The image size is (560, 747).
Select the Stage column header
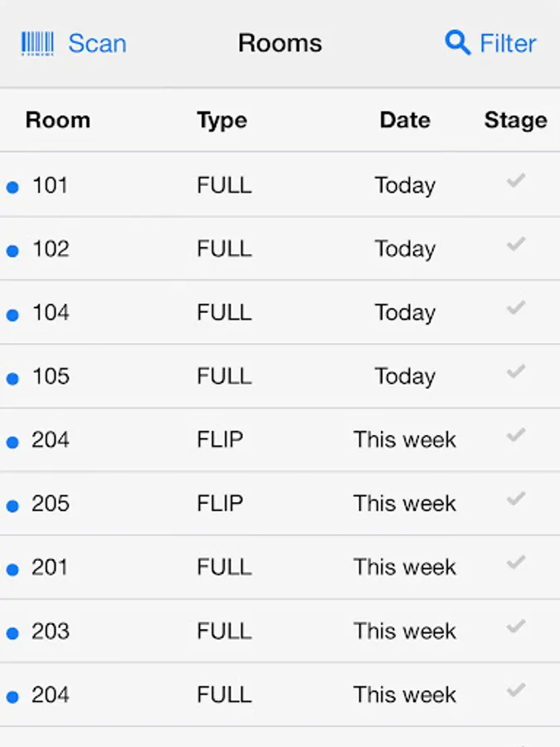coord(515,120)
